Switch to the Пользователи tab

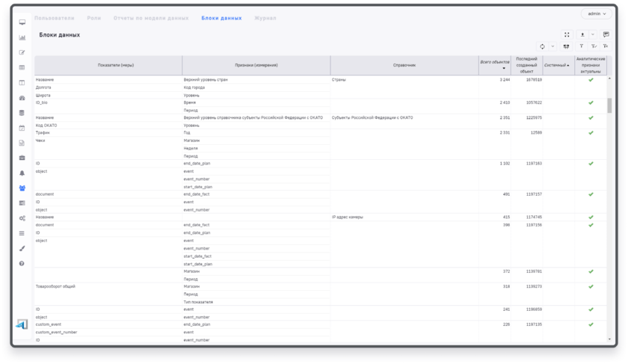(x=55, y=16)
